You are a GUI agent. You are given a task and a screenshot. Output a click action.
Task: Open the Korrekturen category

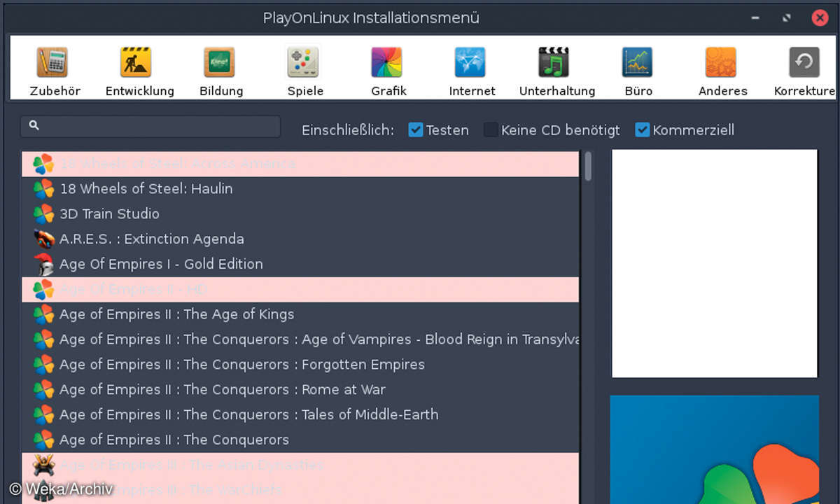pos(804,63)
